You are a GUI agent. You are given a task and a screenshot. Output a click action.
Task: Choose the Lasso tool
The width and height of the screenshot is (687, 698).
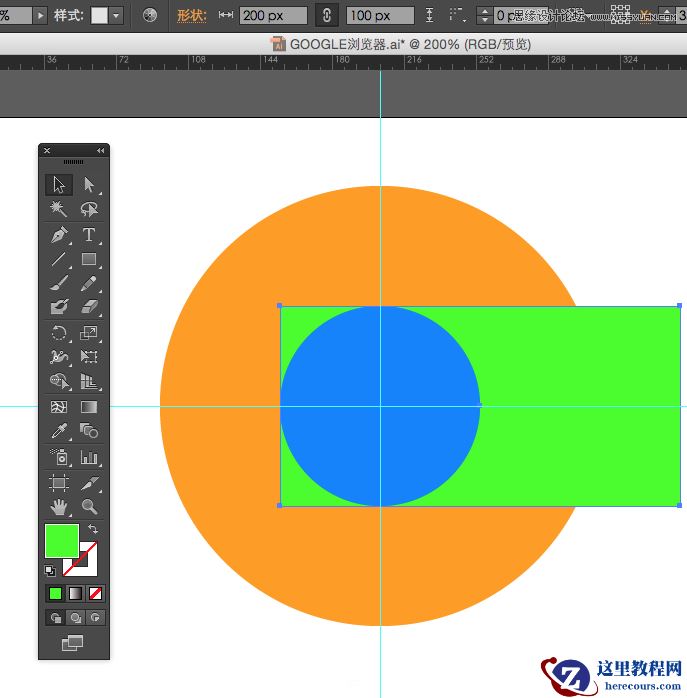pos(89,209)
